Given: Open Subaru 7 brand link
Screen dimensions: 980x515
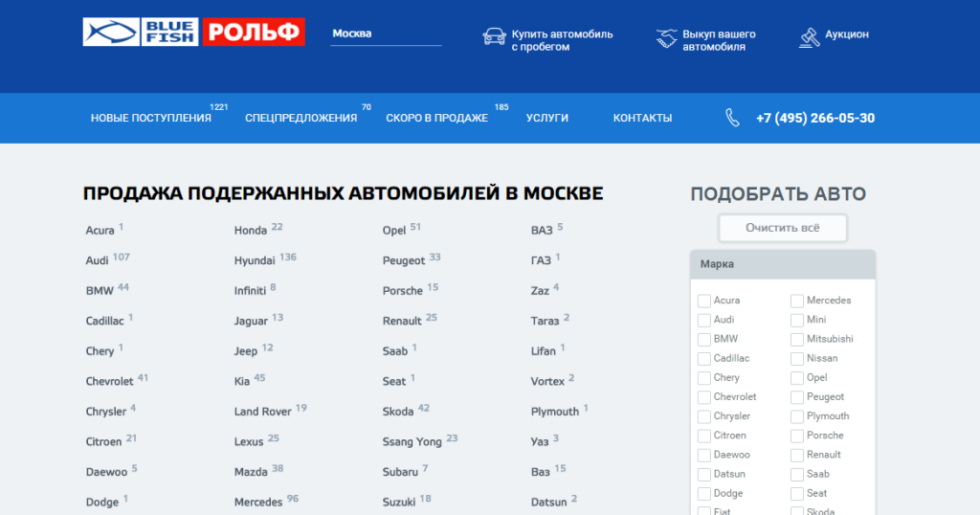Looking at the screenshot, I should coord(405,471).
